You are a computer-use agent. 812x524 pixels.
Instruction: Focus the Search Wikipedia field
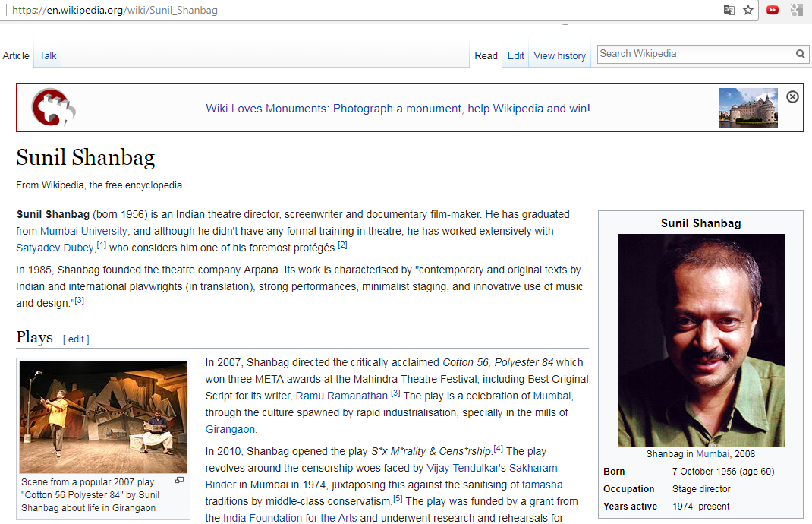pyautogui.click(x=695, y=54)
